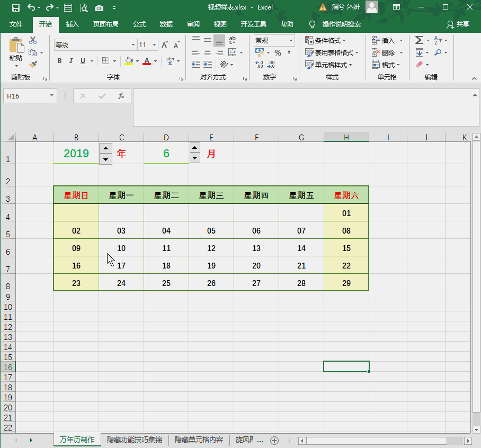Expand the number format dropdown showing 常规

(291, 40)
